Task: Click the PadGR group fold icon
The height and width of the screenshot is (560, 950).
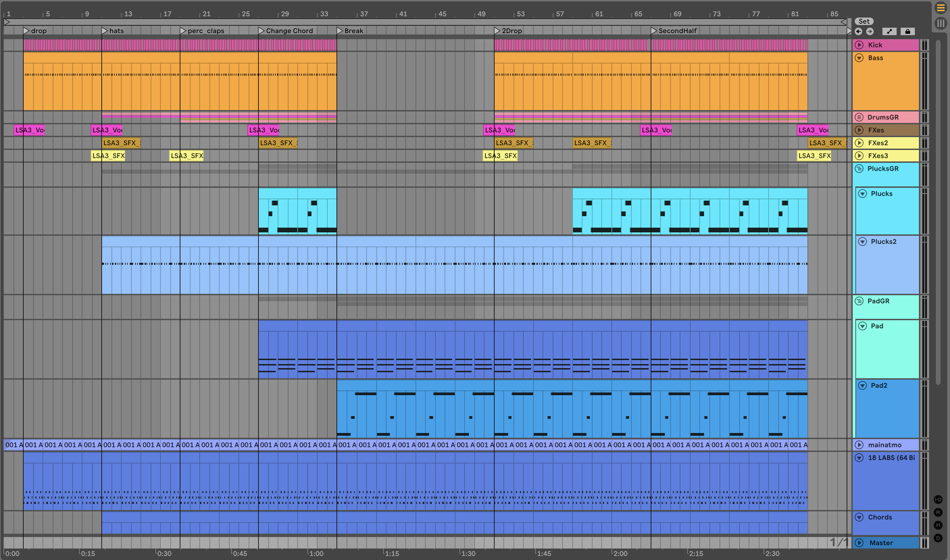Action: coord(859,301)
